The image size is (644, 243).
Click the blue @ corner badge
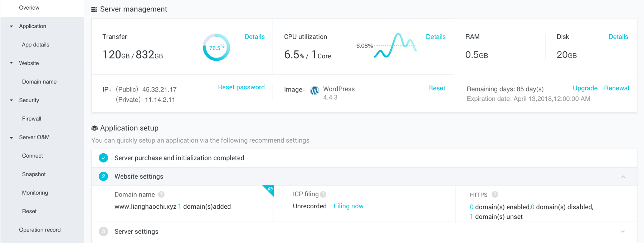(x=269, y=190)
